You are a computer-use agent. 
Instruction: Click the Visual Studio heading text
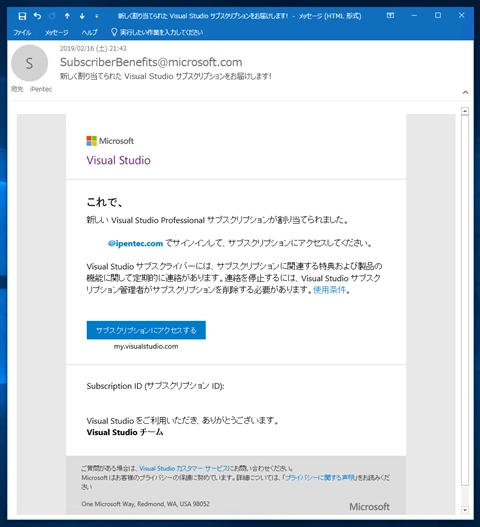pyautogui.click(x=118, y=160)
